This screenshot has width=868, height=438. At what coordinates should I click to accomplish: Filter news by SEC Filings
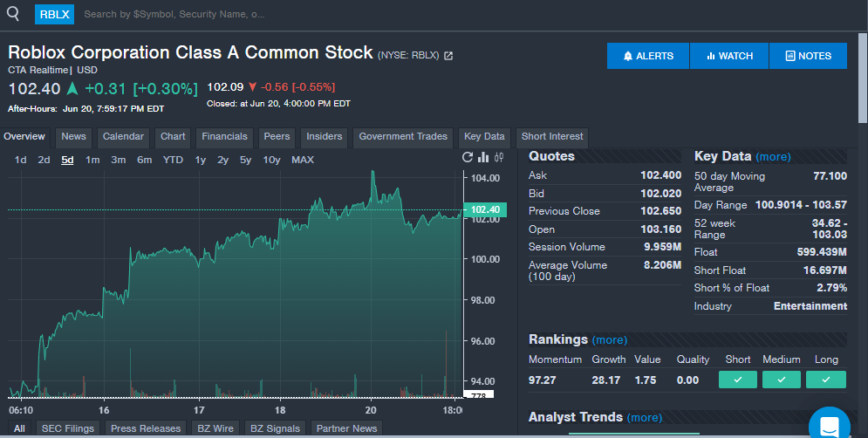click(67, 428)
